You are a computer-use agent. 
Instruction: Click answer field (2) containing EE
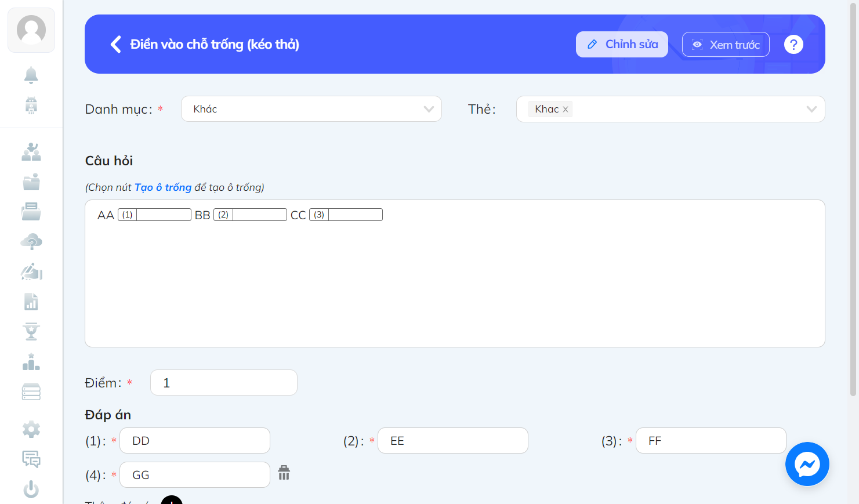pos(453,441)
